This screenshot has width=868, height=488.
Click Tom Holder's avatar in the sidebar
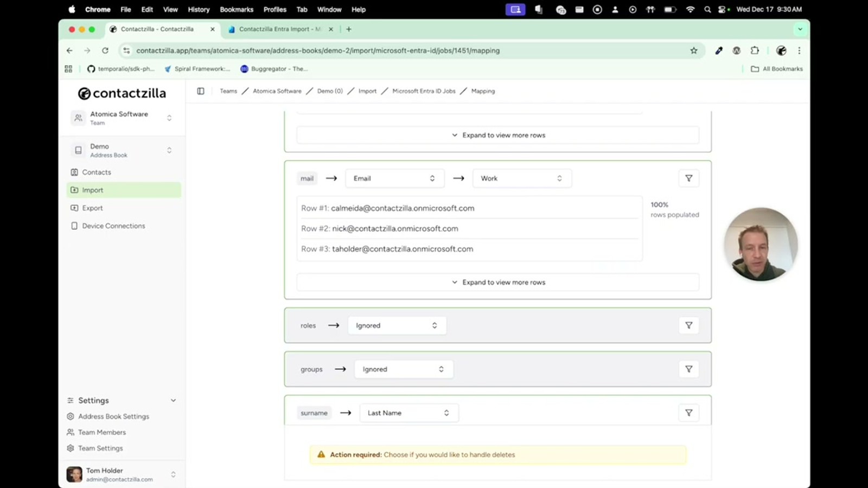(74, 474)
